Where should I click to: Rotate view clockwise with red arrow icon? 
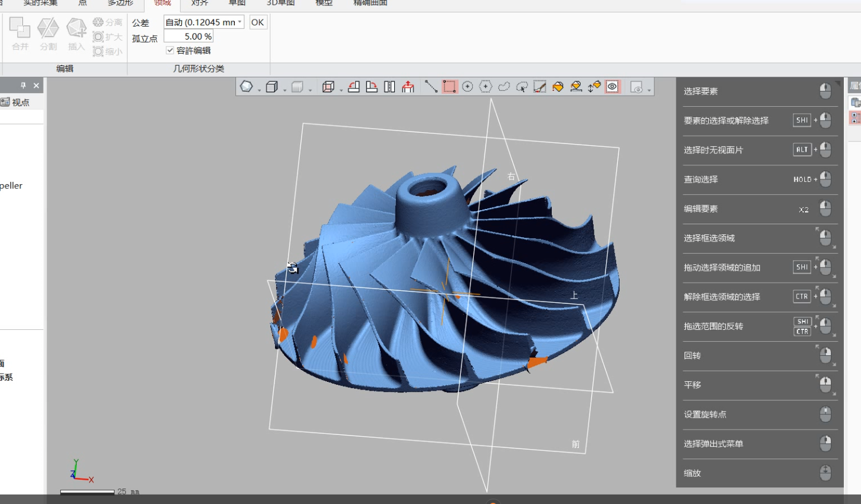[372, 87]
